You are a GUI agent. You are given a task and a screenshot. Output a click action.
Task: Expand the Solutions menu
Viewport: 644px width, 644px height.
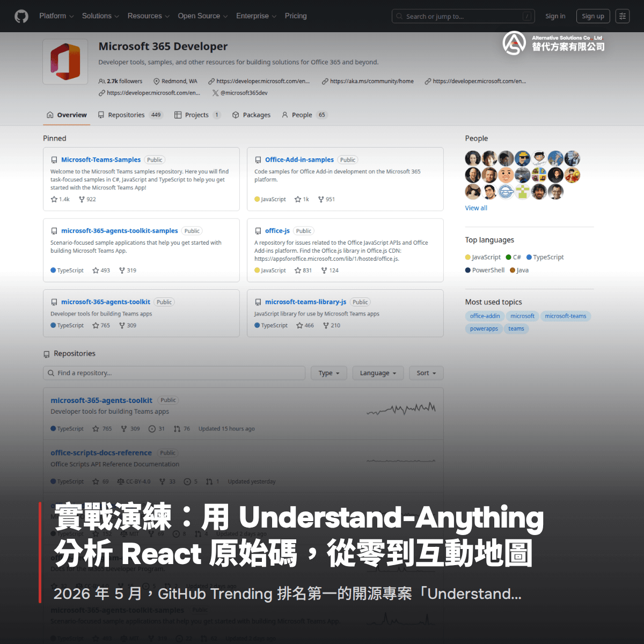tap(100, 16)
